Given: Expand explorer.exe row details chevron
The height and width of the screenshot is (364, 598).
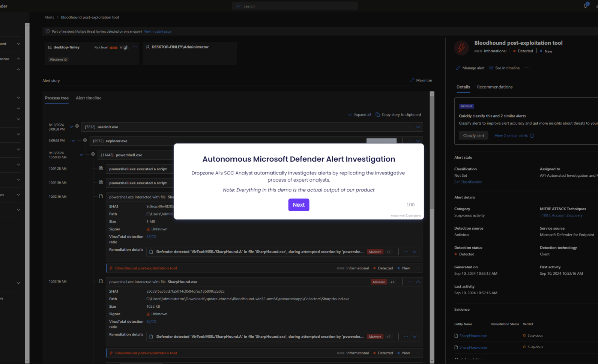Looking at the screenshot, I should [418, 141].
